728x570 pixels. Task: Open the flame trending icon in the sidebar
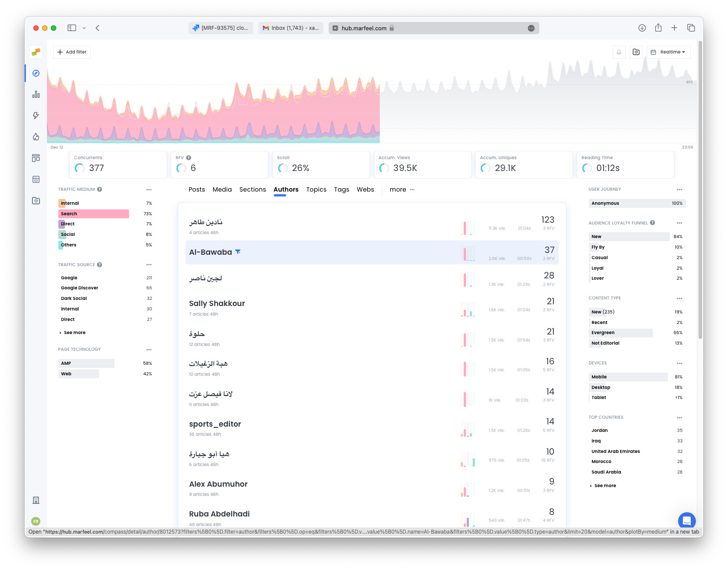click(36, 136)
